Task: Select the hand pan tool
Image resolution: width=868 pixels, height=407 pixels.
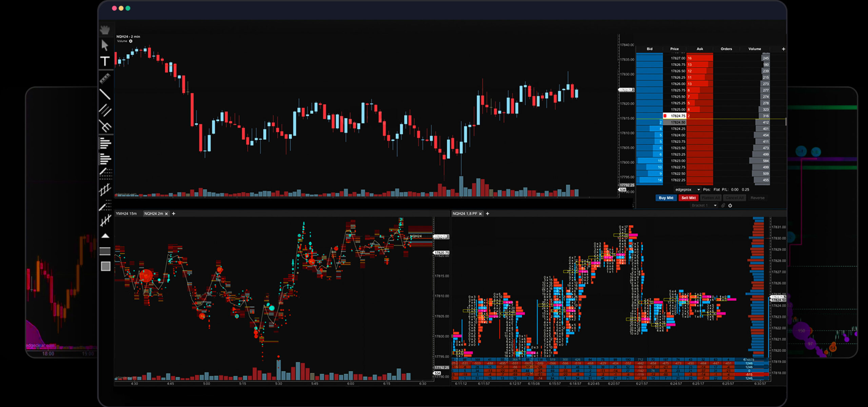Action: [x=105, y=30]
